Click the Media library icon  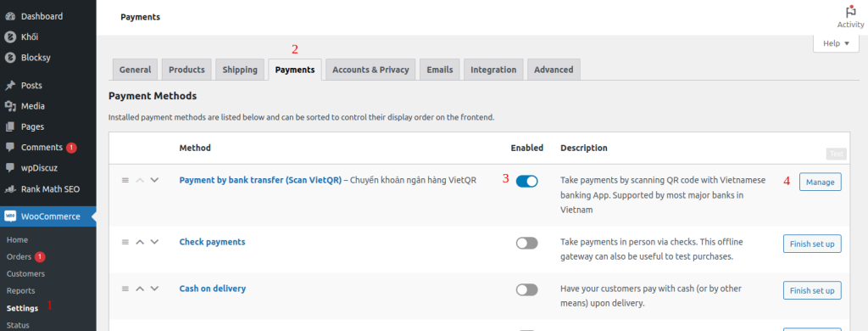coord(10,106)
